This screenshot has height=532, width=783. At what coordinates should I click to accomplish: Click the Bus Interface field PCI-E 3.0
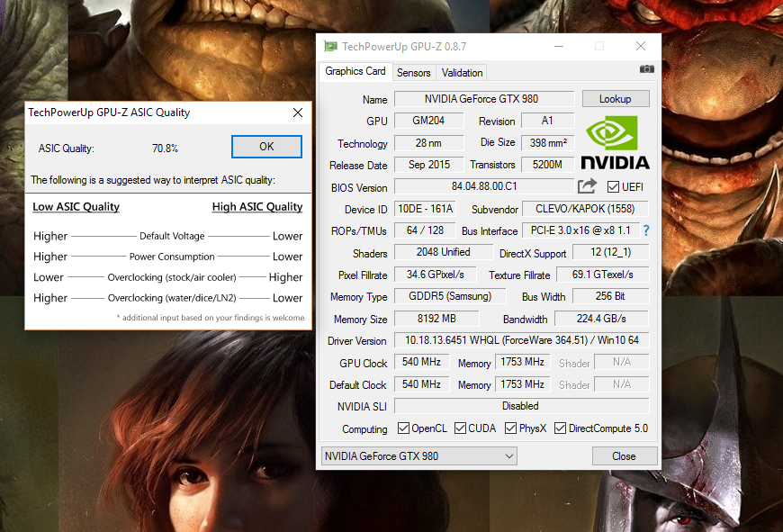(580, 230)
